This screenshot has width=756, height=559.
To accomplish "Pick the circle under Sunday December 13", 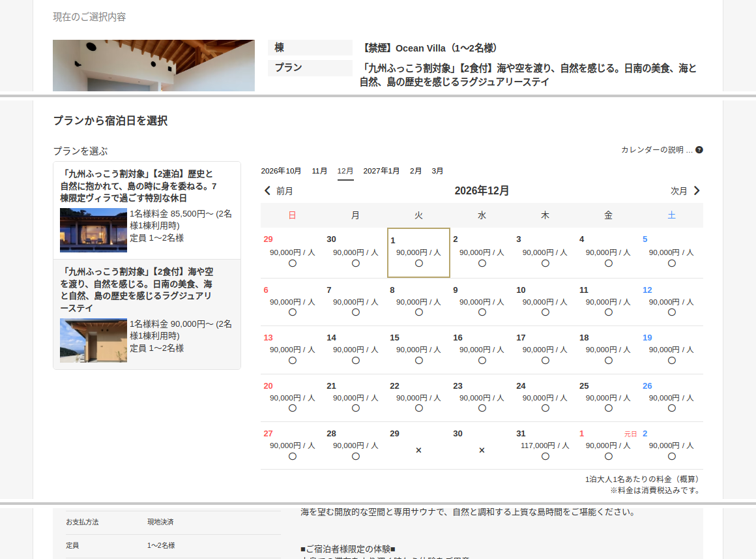I will point(292,361).
